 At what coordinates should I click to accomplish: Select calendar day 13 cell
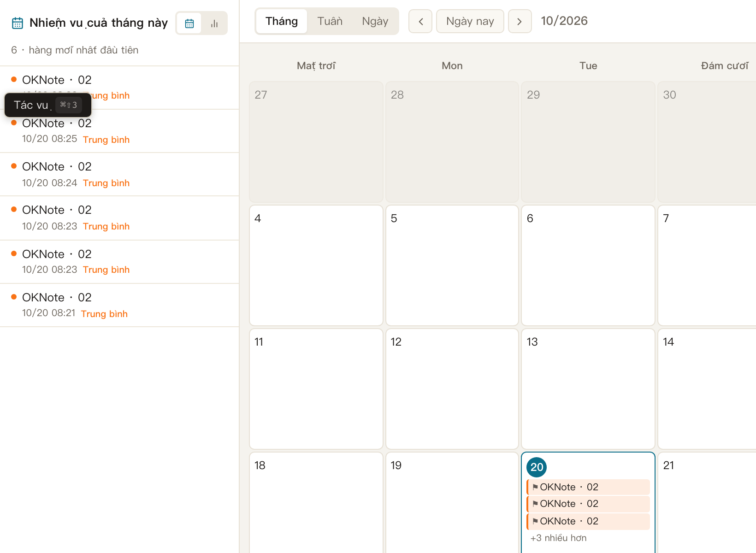588,389
